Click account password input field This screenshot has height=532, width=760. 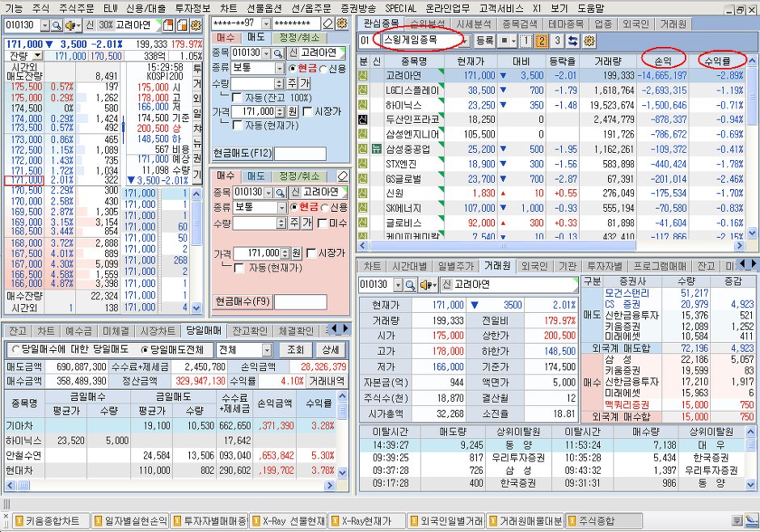coord(296,23)
